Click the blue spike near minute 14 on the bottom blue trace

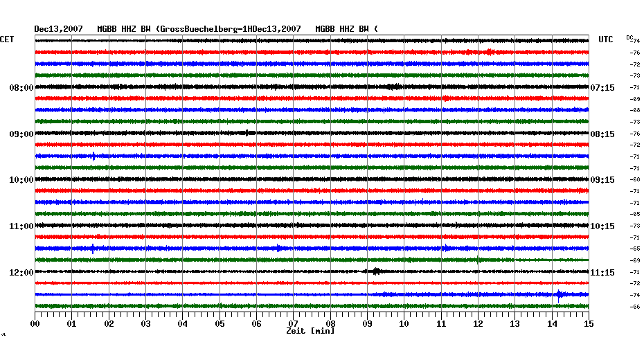pyautogui.click(x=559, y=295)
